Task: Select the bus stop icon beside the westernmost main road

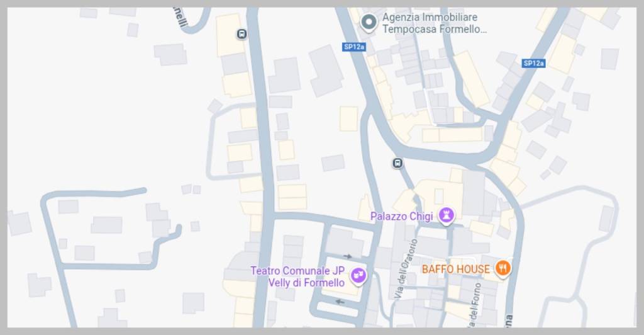Action: coord(242,34)
